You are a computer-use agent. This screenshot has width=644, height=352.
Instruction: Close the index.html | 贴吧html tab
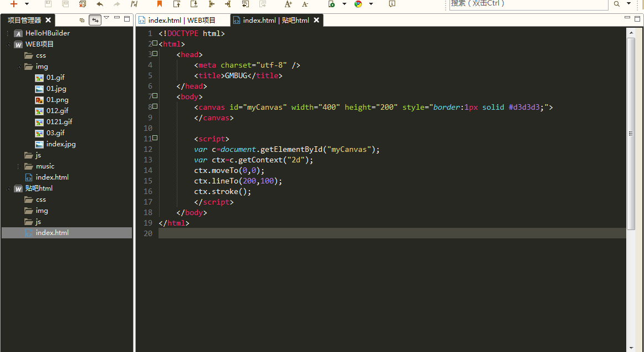[x=316, y=20]
